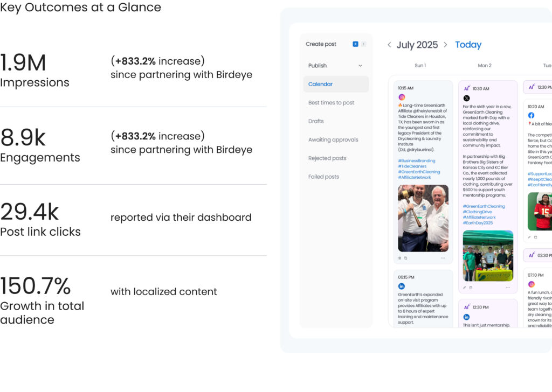Advance to the next month after July 2025
The width and height of the screenshot is (552, 392).
pos(445,45)
